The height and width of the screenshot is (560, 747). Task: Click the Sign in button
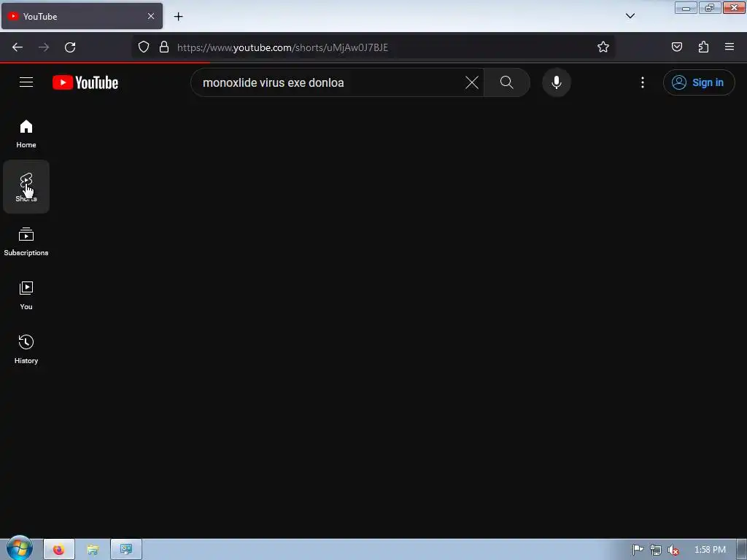point(698,82)
